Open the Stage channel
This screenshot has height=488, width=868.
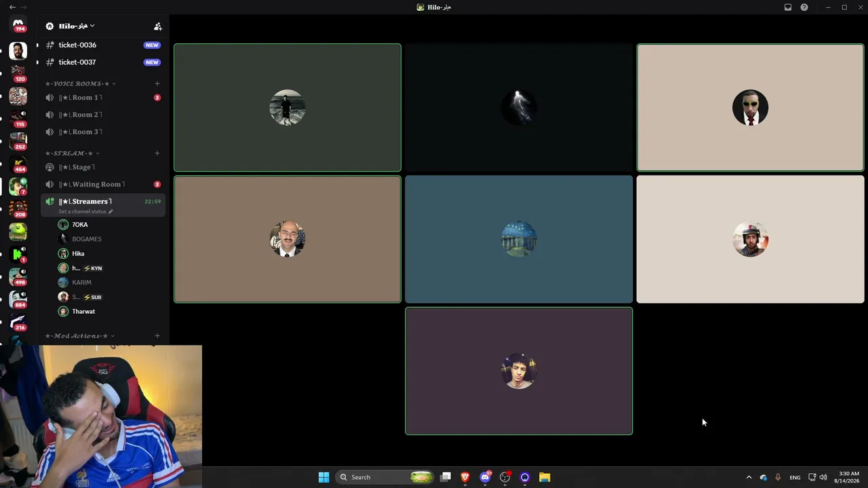pyautogui.click(x=103, y=167)
